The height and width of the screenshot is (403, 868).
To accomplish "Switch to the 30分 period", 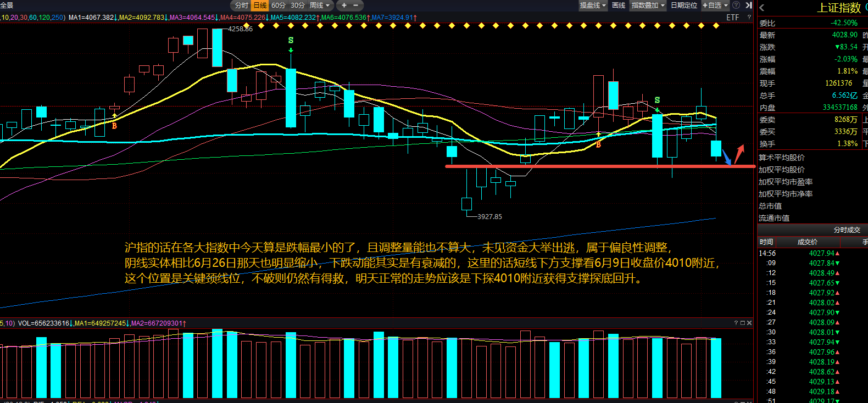I will [298, 5].
